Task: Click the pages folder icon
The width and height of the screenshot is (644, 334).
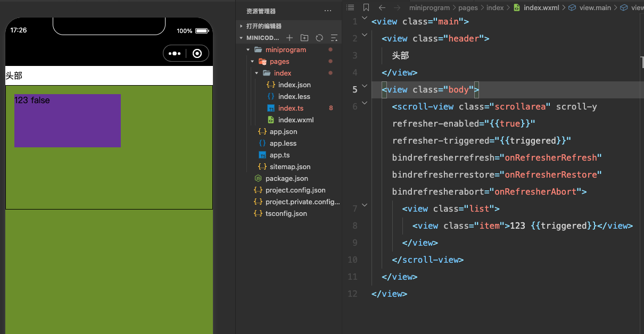Action: [262, 61]
